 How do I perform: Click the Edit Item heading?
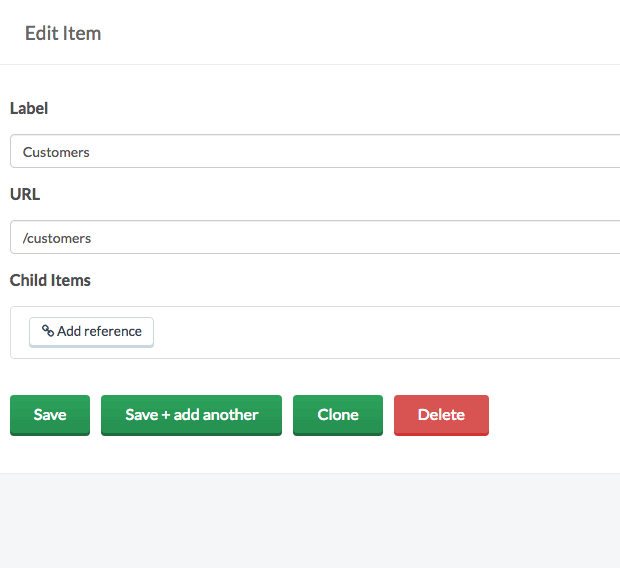(x=63, y=33)
